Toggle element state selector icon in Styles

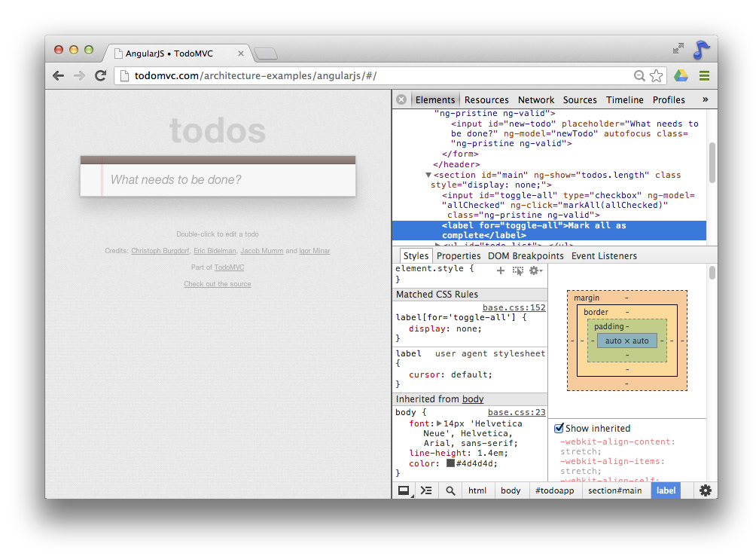pyautogui.click(x=517, y=270)
